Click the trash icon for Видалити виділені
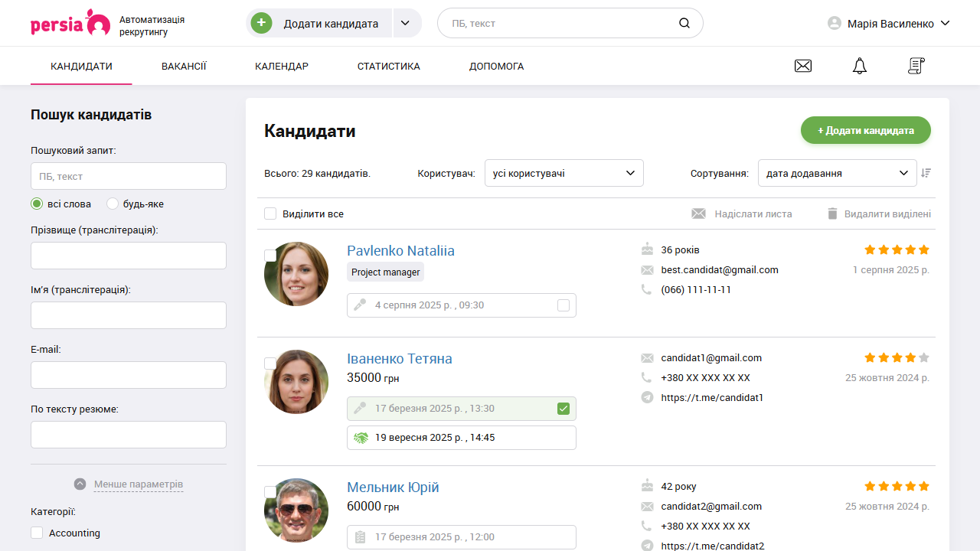 pyautogui.click(x=832, y=214)
